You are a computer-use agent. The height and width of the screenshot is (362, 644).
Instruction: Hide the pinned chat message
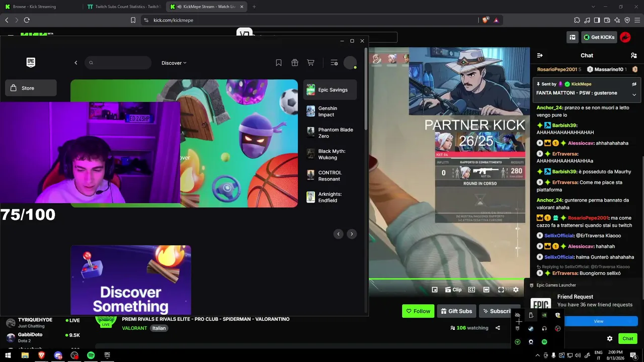point(634,84)
